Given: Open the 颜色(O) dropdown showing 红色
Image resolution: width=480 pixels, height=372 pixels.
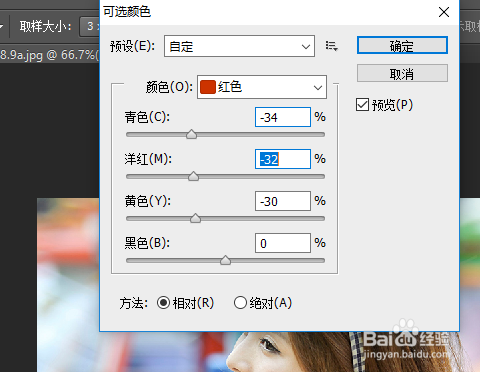Looking at the screenshot, I should point(262,87).
